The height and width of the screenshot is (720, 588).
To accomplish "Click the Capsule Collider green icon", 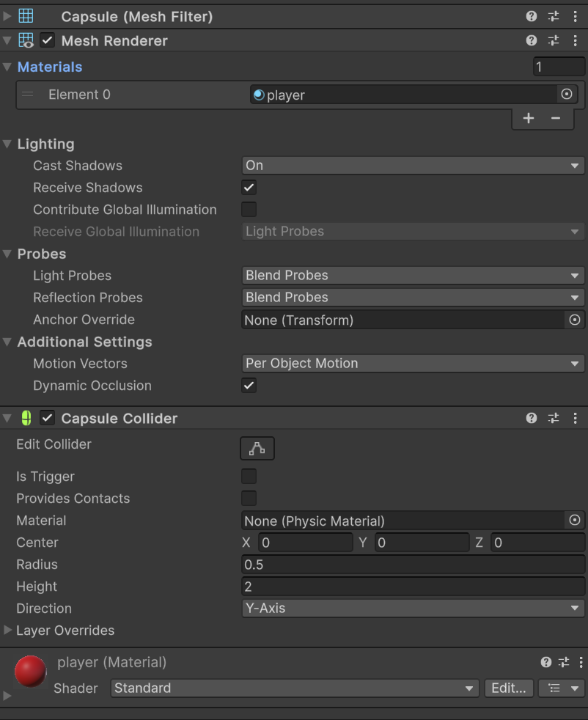I will 26,418.
